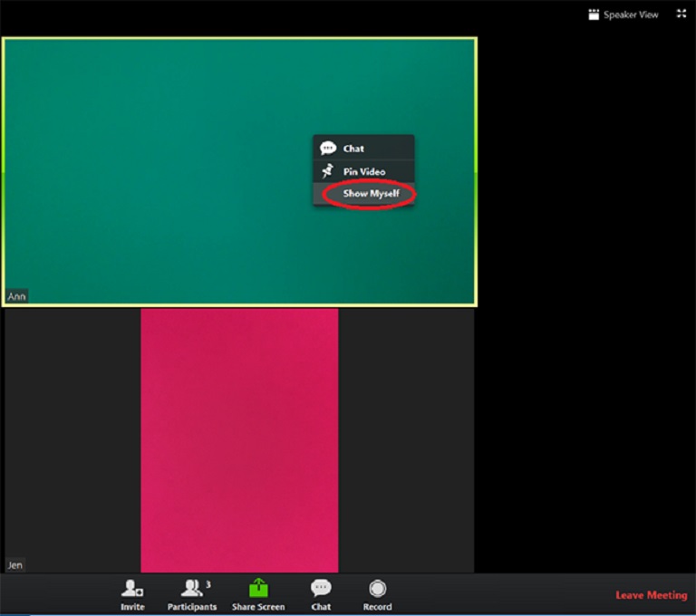The width and height of the screenshot is (696, 616).
Task: Choose Pin Video from context menu
Action: click(x=363, y=171)
